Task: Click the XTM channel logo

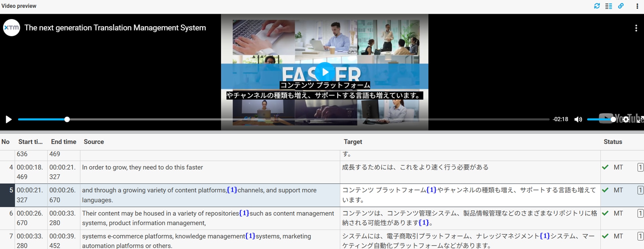Action: click(x=11, y=28)
